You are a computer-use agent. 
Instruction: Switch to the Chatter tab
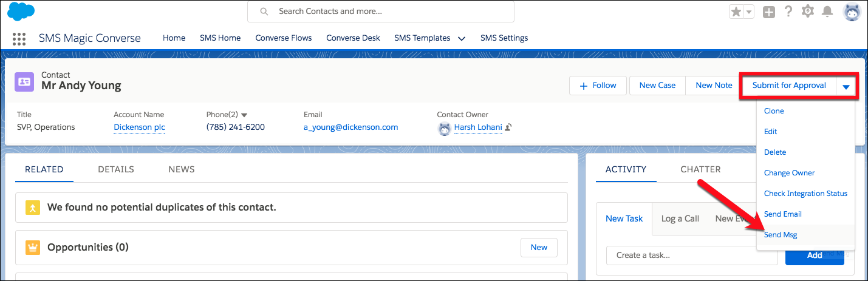tap(700, 169)
